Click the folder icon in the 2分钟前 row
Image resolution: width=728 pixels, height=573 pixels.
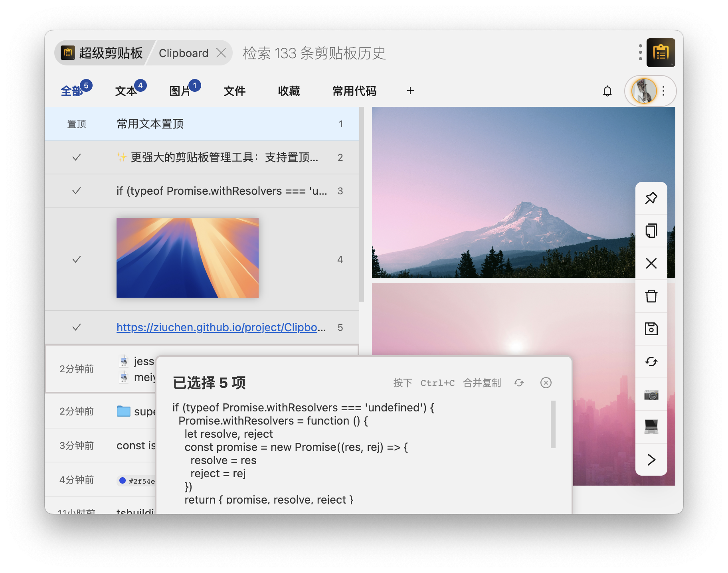[x=123, y=411]
